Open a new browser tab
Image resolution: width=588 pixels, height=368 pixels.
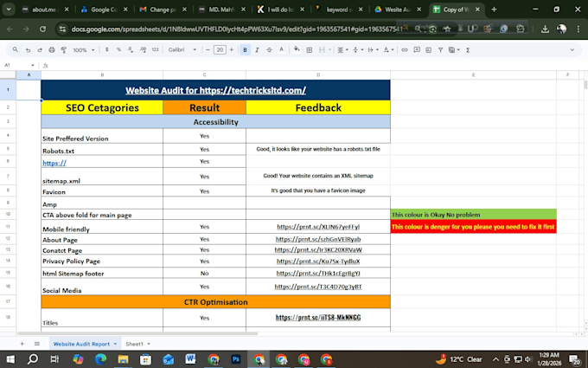[x=494, y=10]
